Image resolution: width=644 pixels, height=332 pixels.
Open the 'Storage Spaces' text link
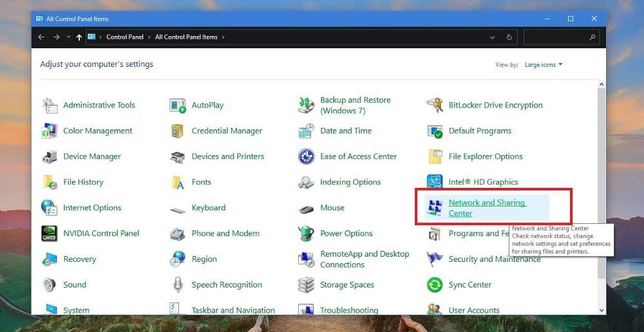347,285
